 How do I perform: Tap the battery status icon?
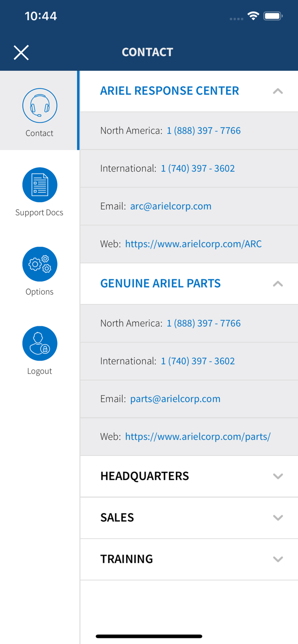click(x=273, y=16)
